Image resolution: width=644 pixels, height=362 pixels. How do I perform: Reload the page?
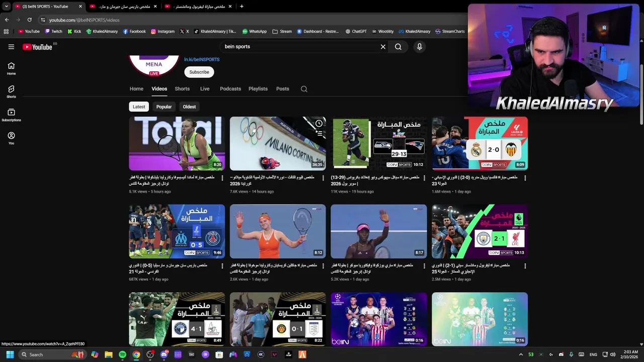click(x=29, y=20)
